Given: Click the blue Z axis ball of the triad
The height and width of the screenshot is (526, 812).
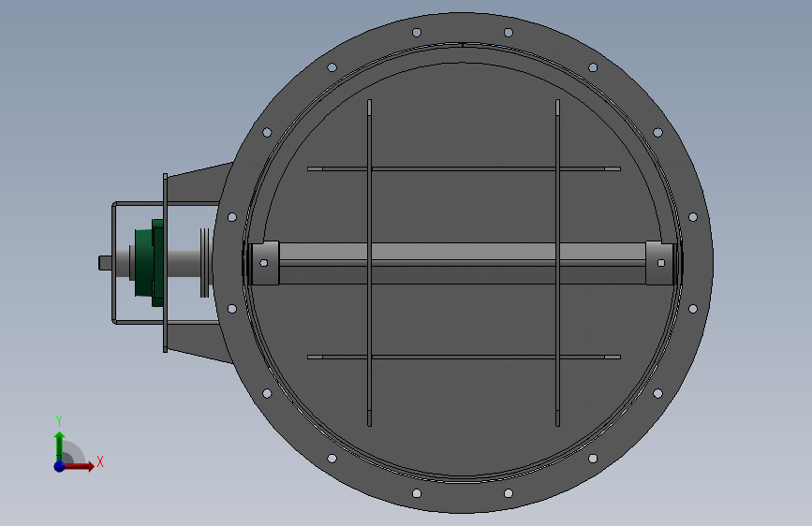Looking at the screenshot, I should 59,466.
